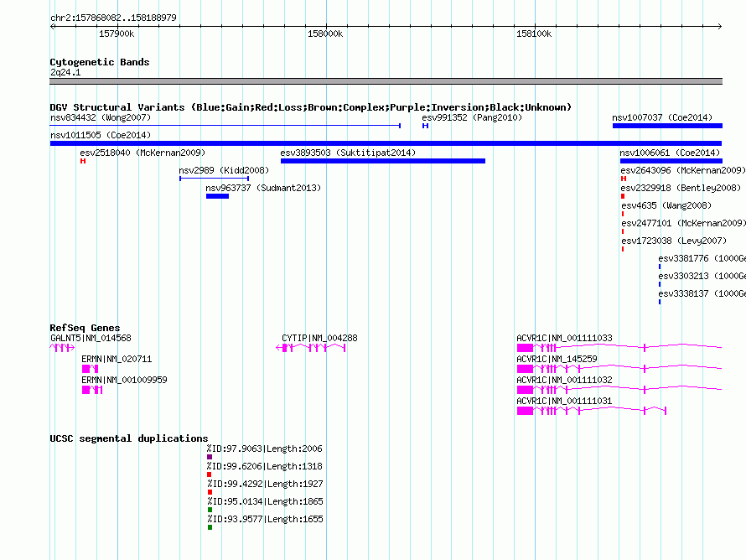This screenshot has width=746, height=560.
Task: Click the ruler's right arrow end
Action: click(x=720, y=26)
